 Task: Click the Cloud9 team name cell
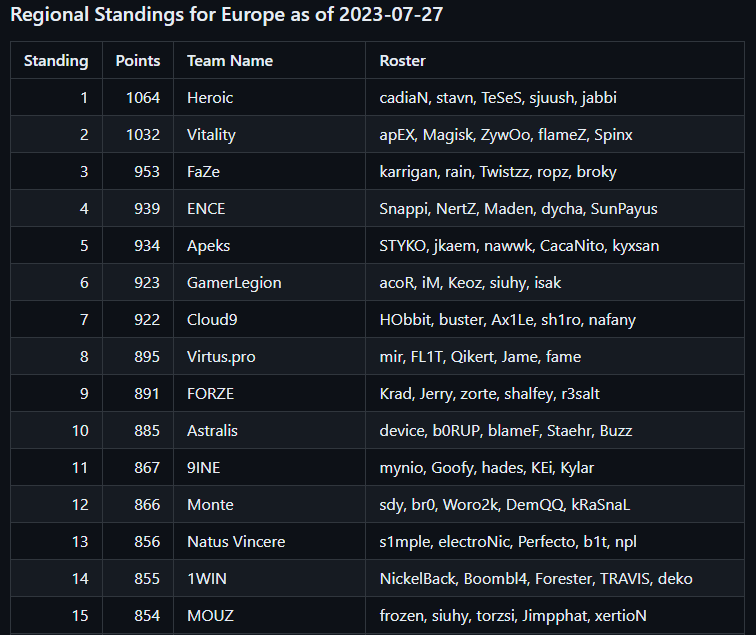[269, 320]
